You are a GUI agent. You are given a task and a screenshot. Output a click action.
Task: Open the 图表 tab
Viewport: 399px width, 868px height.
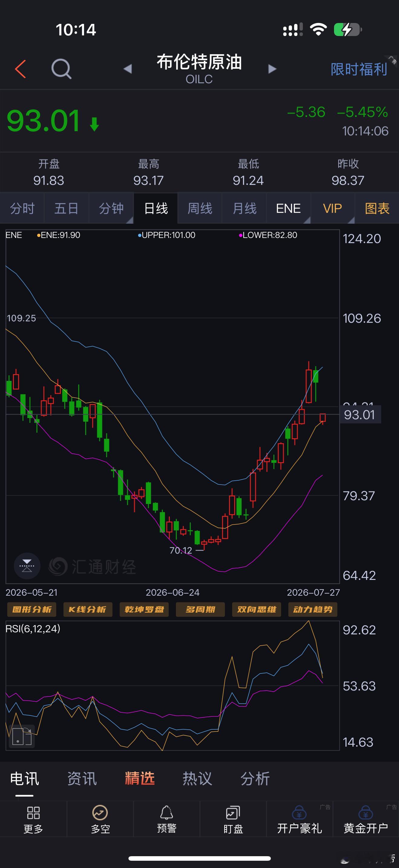(x=377, y=208)
